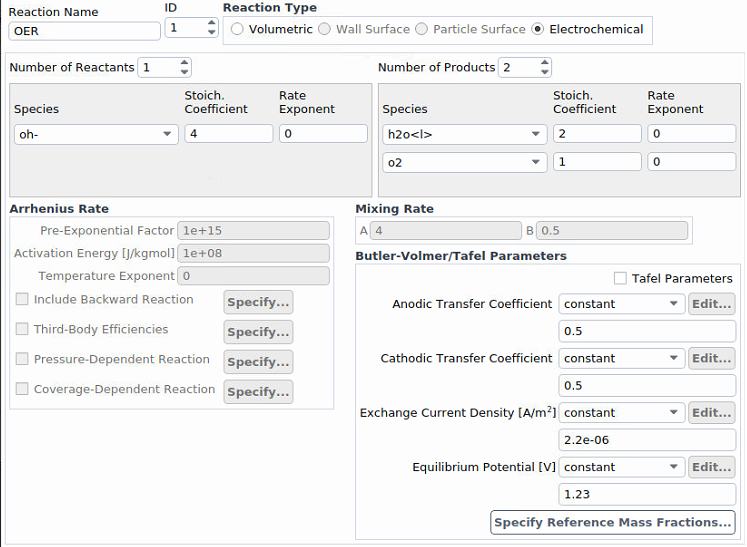Click Edit button for Anodic Transfer Coefficient
Image resolution: width=747 pixels, height=547 pixels.
[711, 304]
